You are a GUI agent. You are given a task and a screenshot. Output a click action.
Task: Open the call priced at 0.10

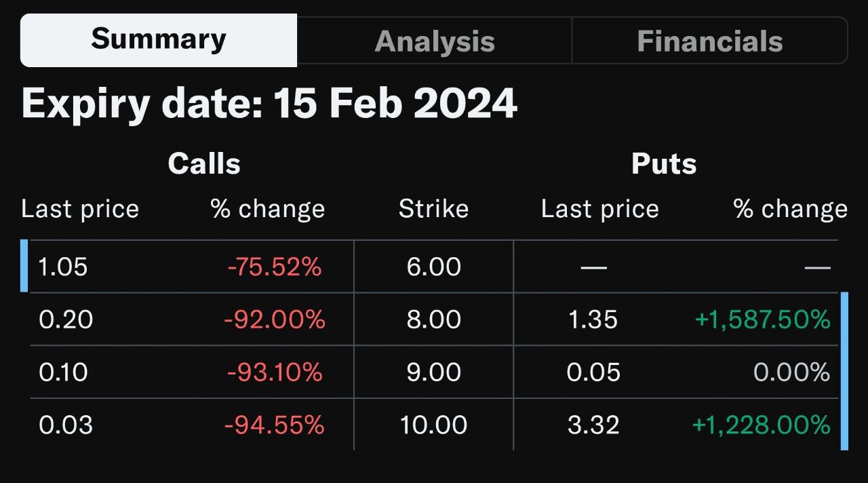[x=63, y=372]
